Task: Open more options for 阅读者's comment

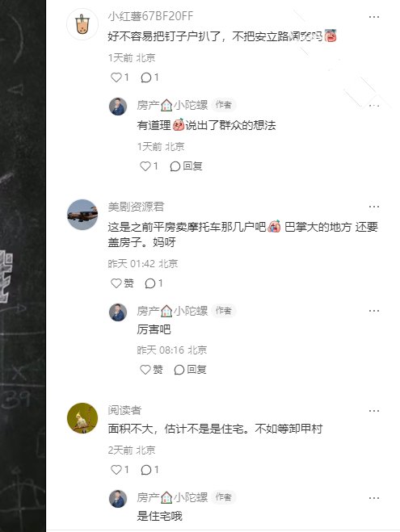Action: 374,411
